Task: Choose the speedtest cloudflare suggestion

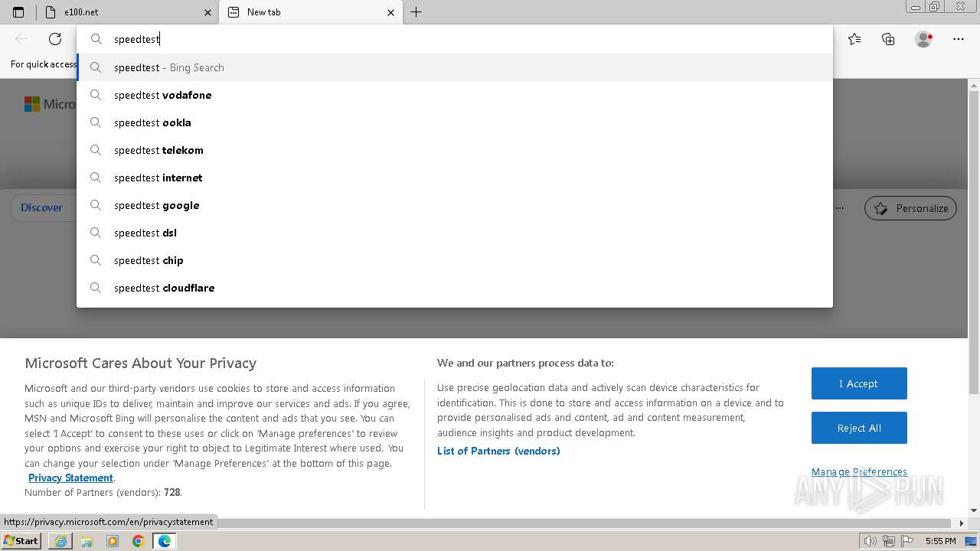Action: point(455,288)
